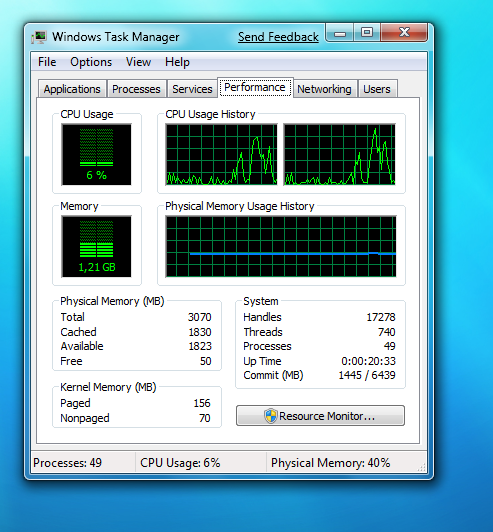
Task: Open the Options menu
Action: point(91,62)
